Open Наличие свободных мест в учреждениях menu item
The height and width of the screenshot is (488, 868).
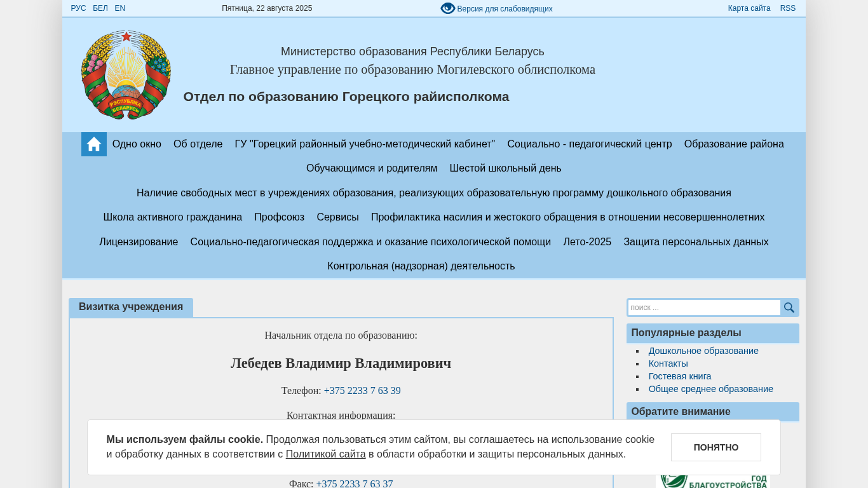434,193
